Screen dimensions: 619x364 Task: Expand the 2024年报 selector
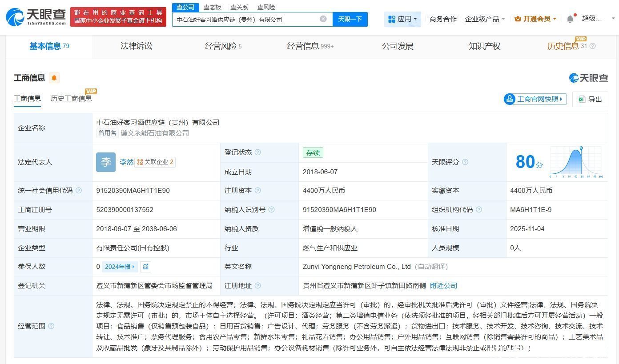pyautogui.click(x=120, y=267)
